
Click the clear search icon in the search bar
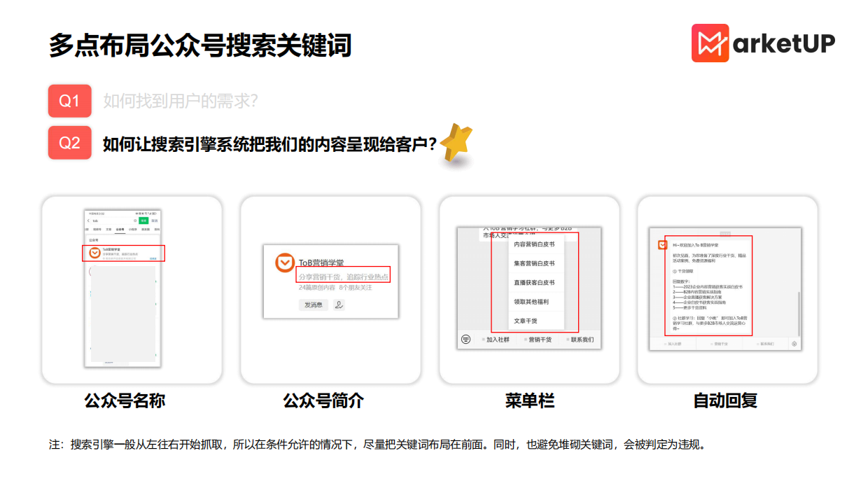(135, 221)
